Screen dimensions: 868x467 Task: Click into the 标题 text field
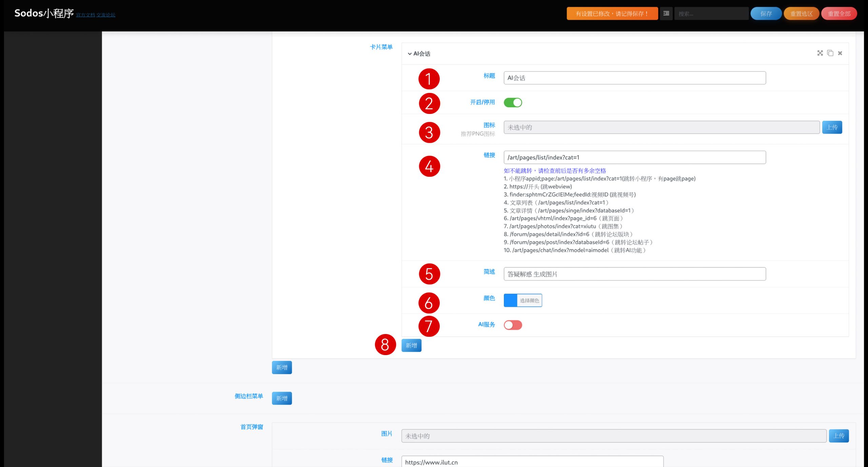(634, 78)
